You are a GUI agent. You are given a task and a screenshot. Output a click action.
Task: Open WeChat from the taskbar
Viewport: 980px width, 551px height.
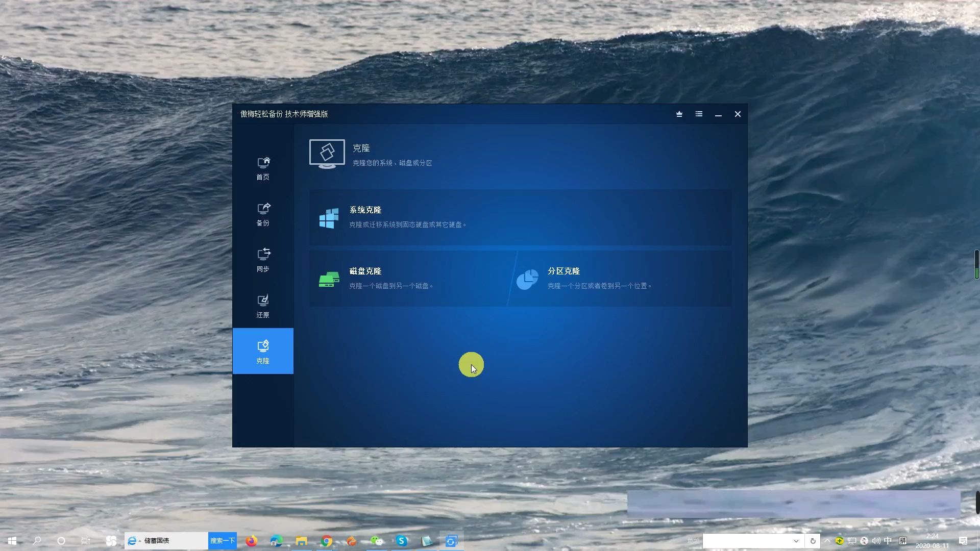coord(377,541)
